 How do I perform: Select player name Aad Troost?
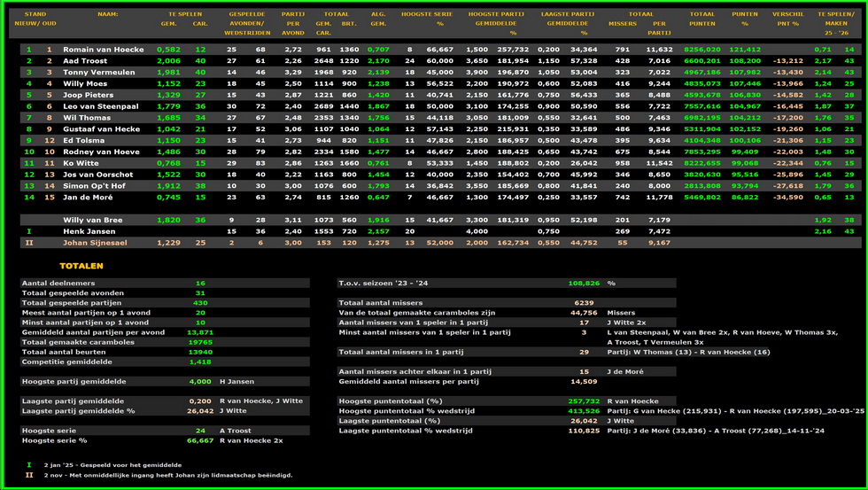tap(85, 61)
